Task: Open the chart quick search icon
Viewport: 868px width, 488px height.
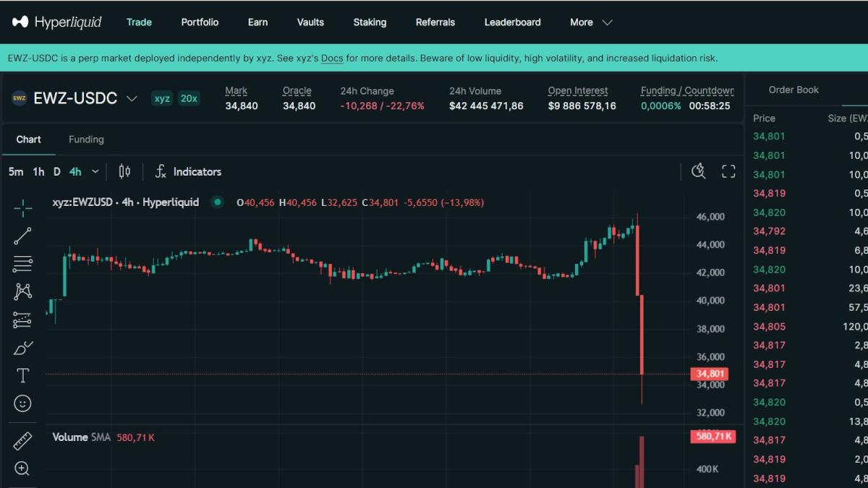Action: 698,171
